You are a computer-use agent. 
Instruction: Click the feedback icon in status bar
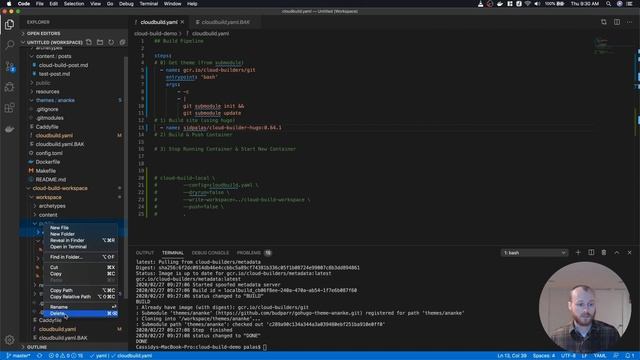tap(616, 356)
